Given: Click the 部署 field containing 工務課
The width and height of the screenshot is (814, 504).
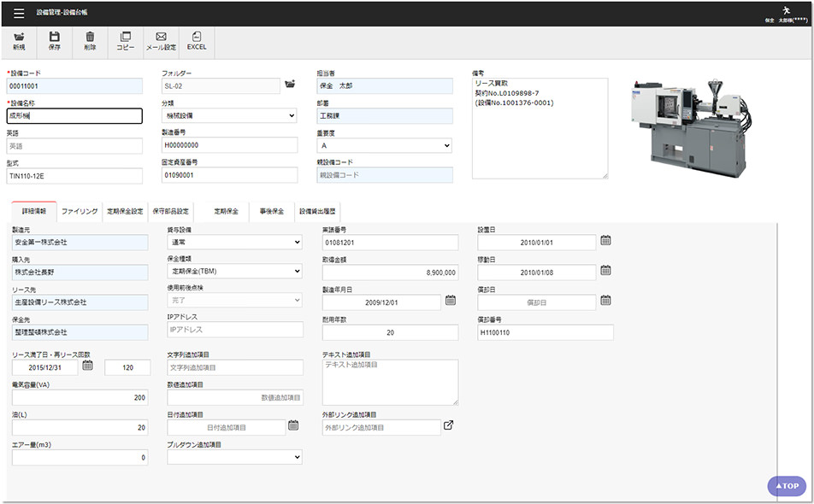Looking at the screenshot, I should 385,115.
